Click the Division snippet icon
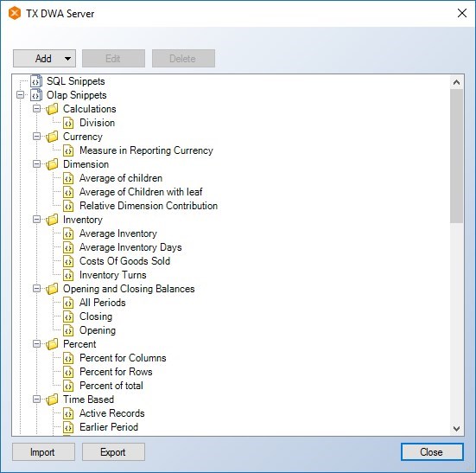This screenshot has width=476, height=473. 68,123
